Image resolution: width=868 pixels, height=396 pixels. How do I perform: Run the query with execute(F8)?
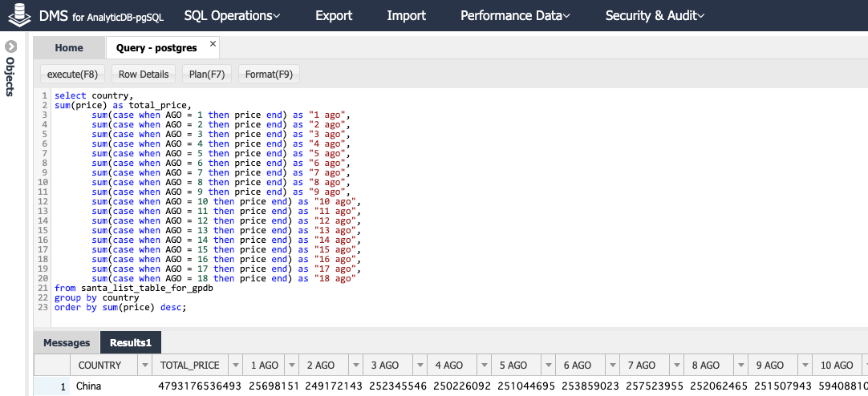pos(72,74)
